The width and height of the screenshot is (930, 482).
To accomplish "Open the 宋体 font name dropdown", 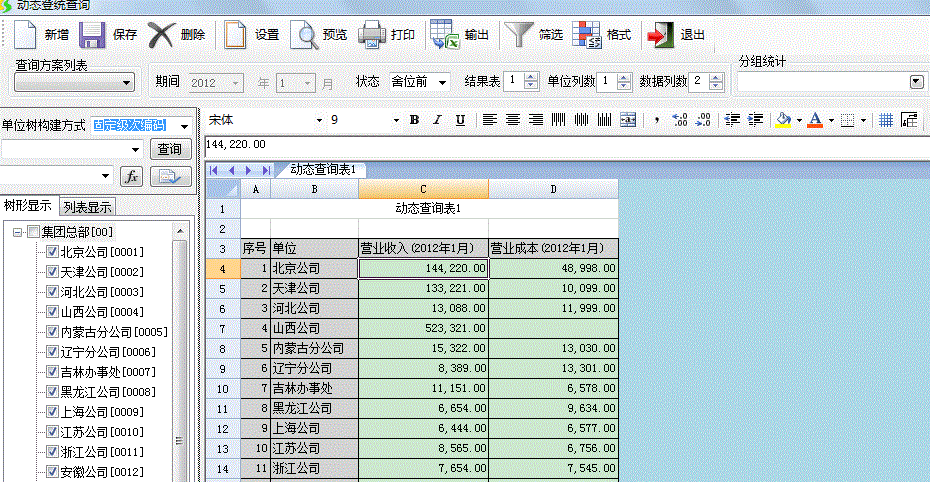I will coord(319,120).
